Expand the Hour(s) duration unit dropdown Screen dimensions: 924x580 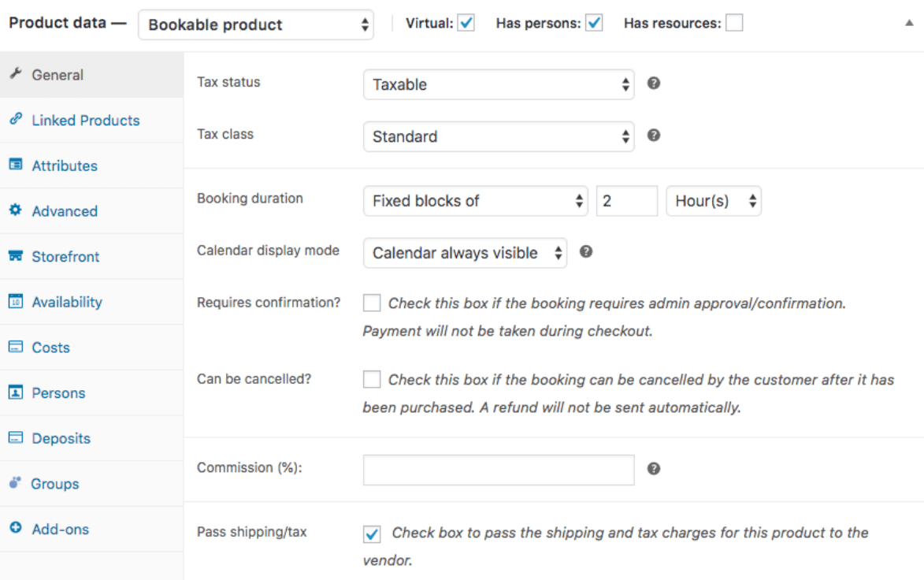click(x=714, y=201)
